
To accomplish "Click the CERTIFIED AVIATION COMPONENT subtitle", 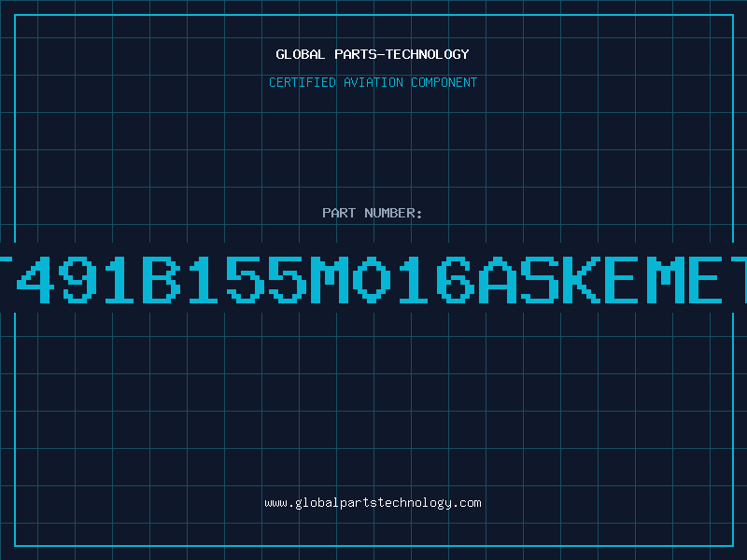I will click(x=373, y=82).
